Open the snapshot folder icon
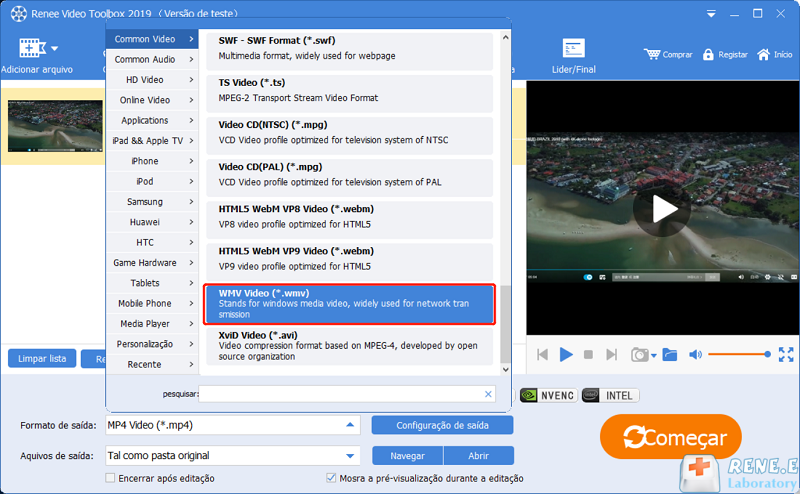This screenshot has height=494, width=800. 669,354
